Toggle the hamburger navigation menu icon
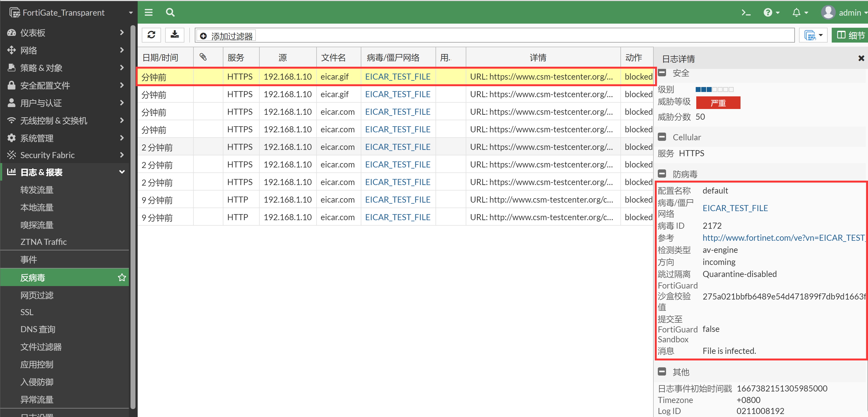This screenshot has height=417, width=868. tap(149, 13)
